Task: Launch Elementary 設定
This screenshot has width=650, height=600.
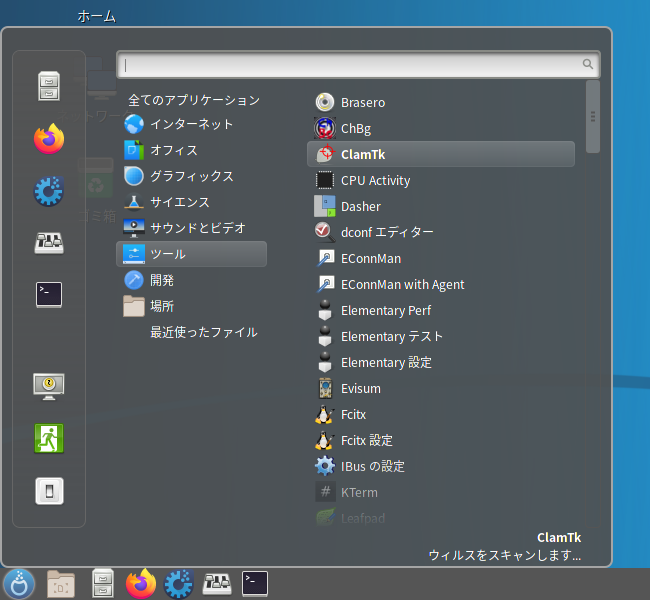Action: [441, 362]
